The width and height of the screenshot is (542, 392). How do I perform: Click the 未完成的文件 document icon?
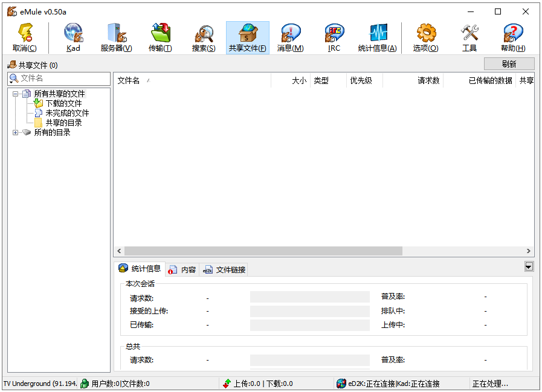[x=38, y=113]
